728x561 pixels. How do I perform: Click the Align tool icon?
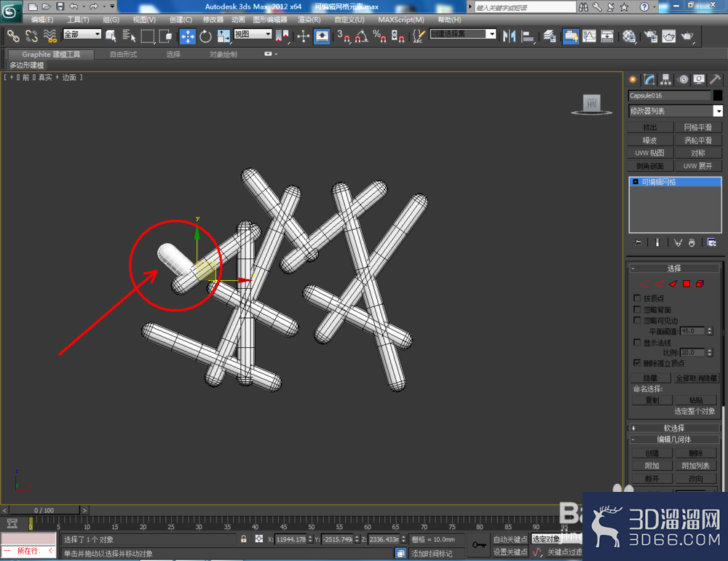point(528,36)
